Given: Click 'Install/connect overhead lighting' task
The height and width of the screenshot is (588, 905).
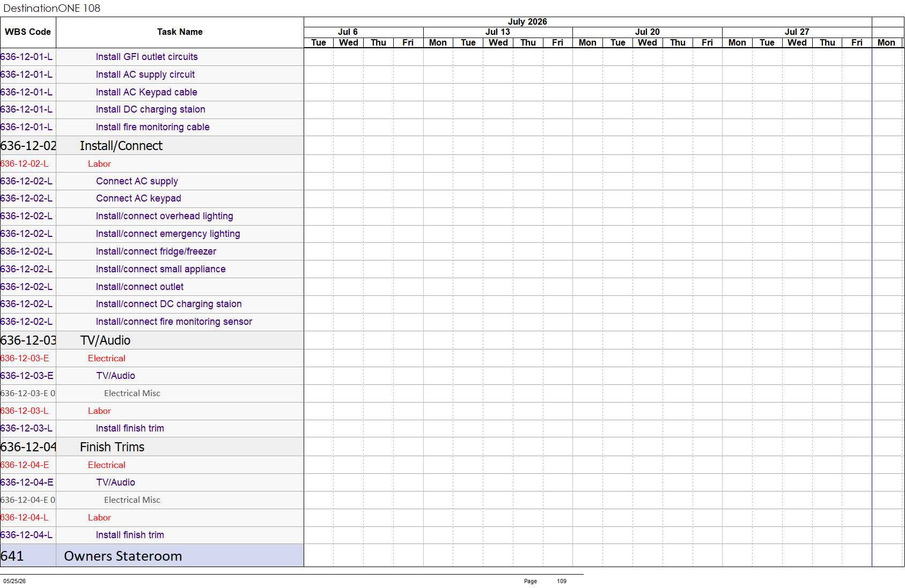Looking at the screenshot, I should 164,216.
